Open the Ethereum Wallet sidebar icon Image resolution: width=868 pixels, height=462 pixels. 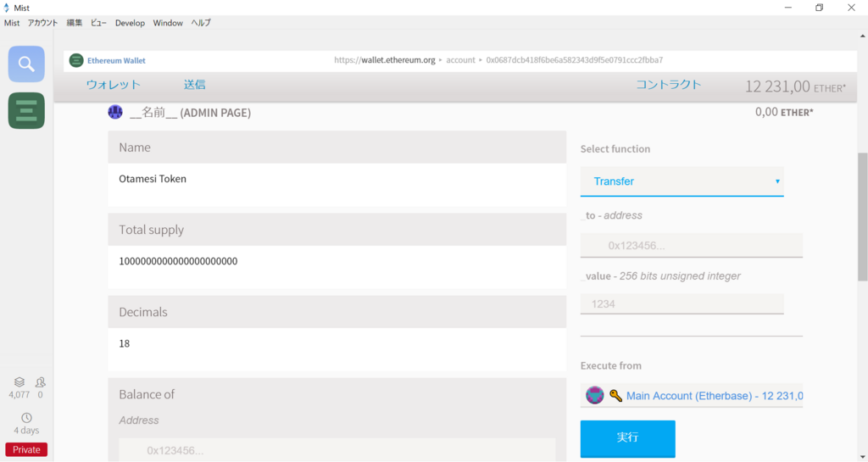[26, 111]
